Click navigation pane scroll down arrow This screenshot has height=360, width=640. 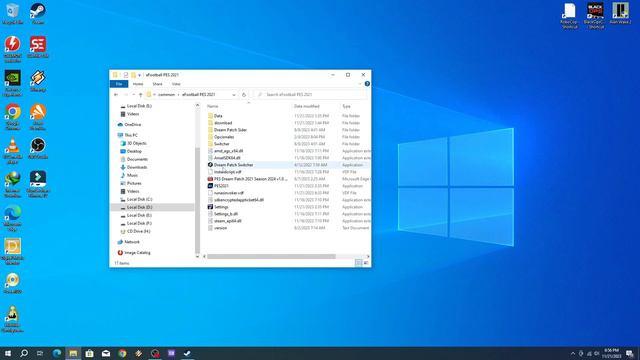198,256
